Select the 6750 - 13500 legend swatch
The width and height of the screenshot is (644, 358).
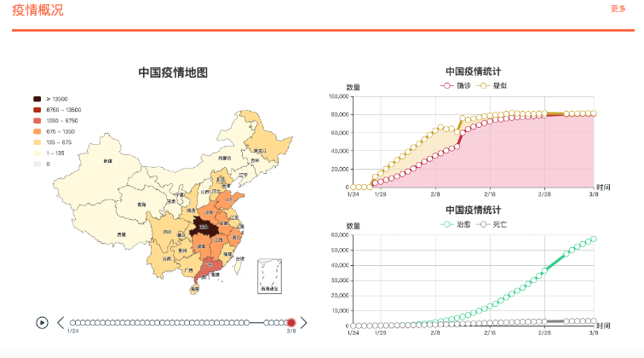pyautogui.click(x=37, y=110)
